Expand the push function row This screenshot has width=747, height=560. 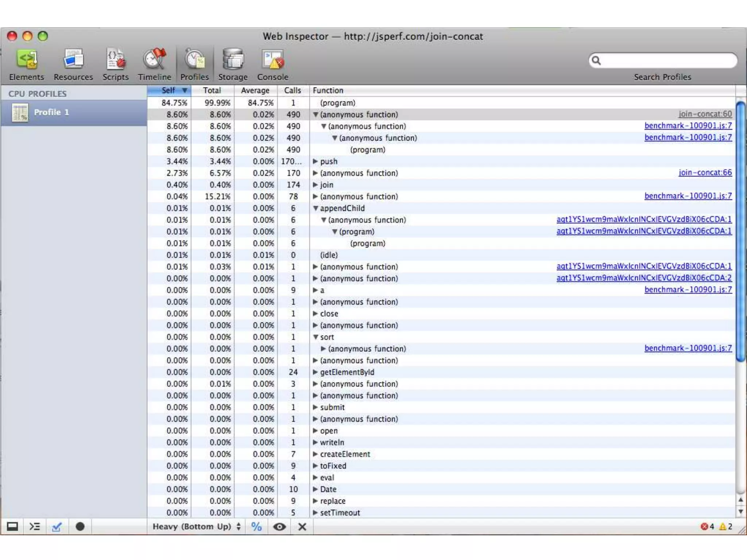point(316,162)
